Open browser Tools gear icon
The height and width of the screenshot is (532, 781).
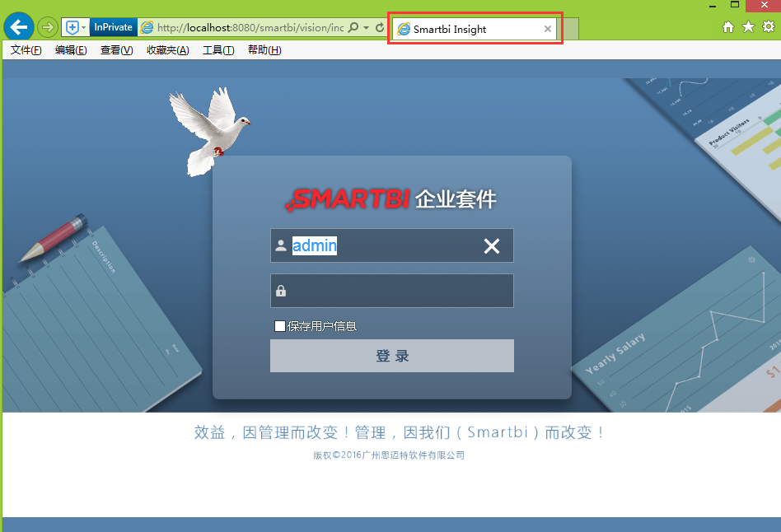click(x=769, y=27)
